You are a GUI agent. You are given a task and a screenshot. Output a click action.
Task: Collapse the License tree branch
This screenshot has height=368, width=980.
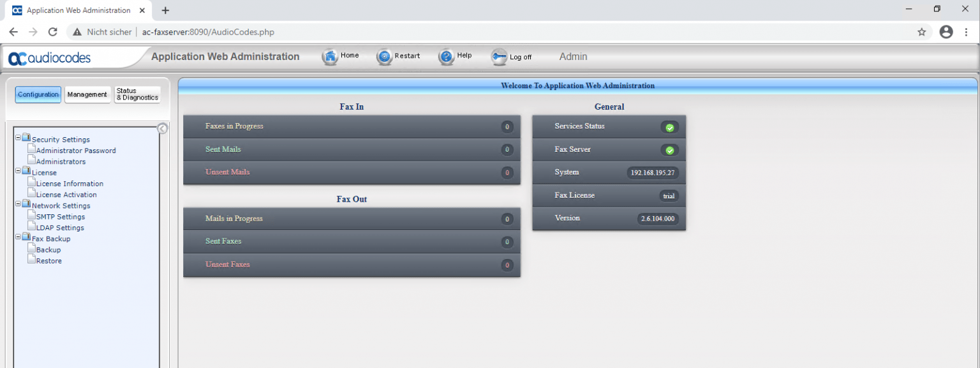[19, 172]
